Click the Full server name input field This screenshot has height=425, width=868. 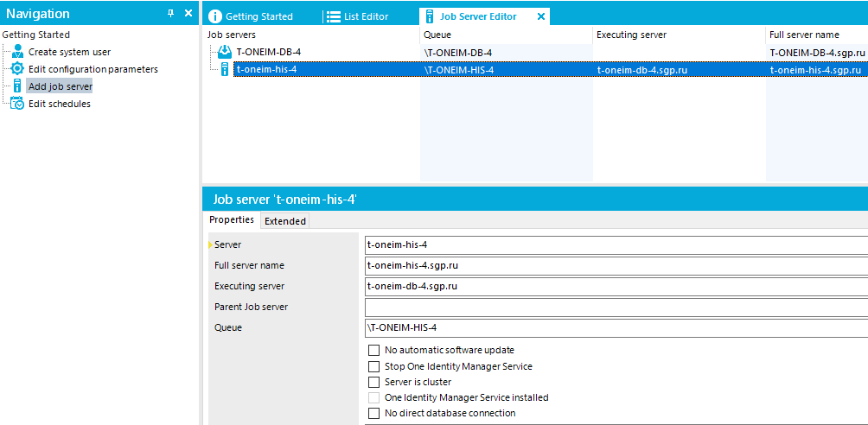click(x=616, y=266)
